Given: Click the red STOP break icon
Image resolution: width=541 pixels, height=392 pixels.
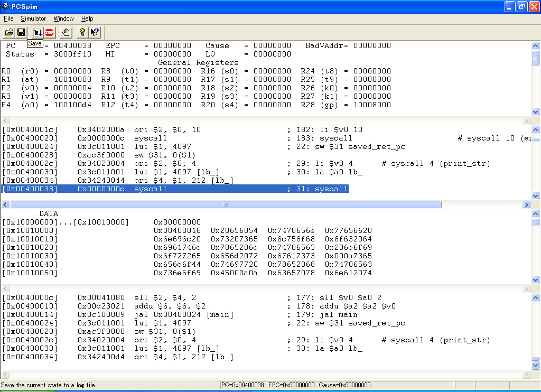Looking at the screenshot, I should coord(49,32).
